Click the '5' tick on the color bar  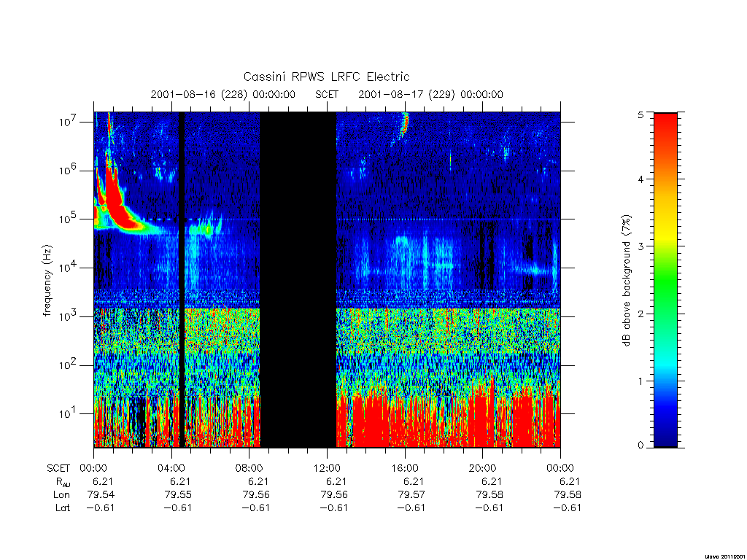coord(640,114)
